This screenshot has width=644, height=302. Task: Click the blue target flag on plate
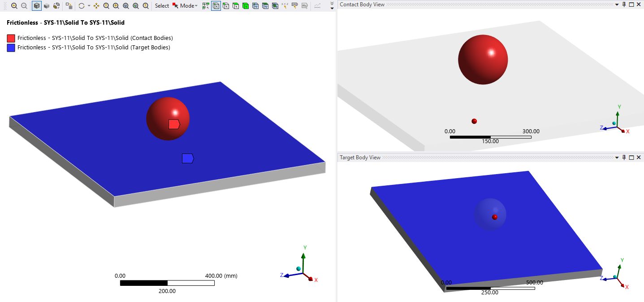(x=188, y=158)
